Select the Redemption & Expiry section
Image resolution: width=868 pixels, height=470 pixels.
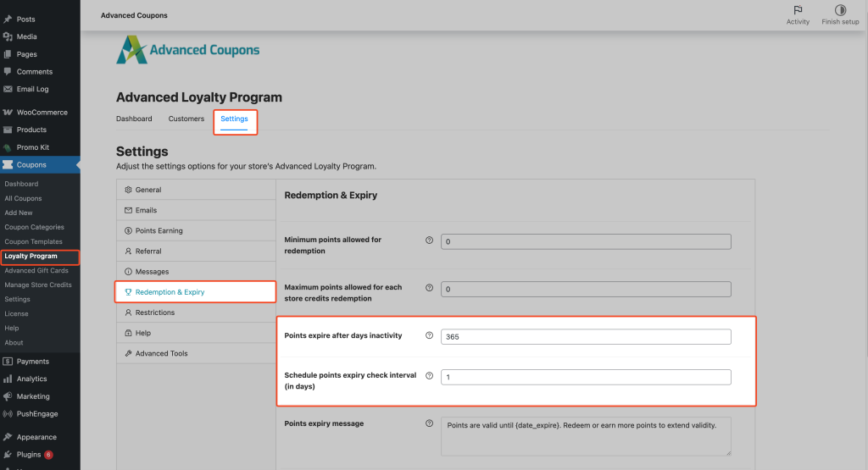(196, 292)
